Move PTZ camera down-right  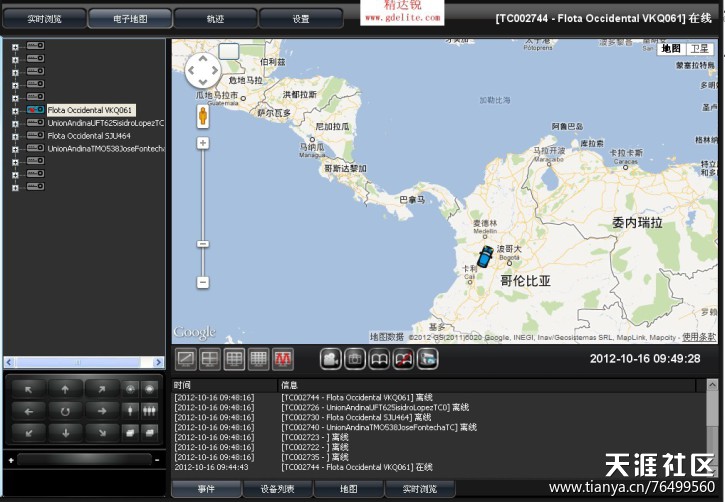[x=102, y=433]
